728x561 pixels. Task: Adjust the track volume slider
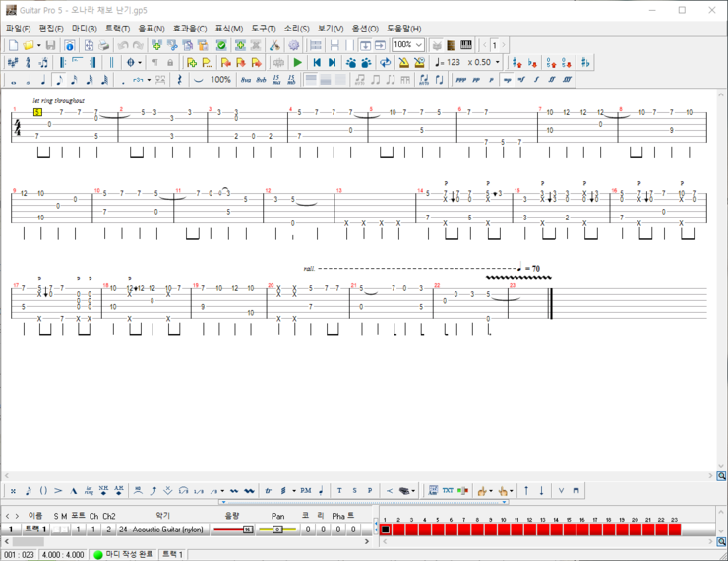click(233, 530)
